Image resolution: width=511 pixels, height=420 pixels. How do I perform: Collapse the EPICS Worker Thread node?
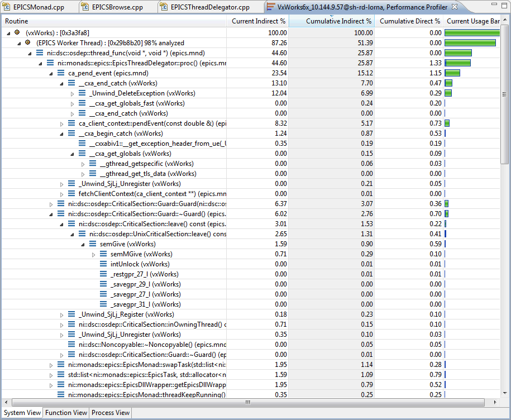(19, 44)
